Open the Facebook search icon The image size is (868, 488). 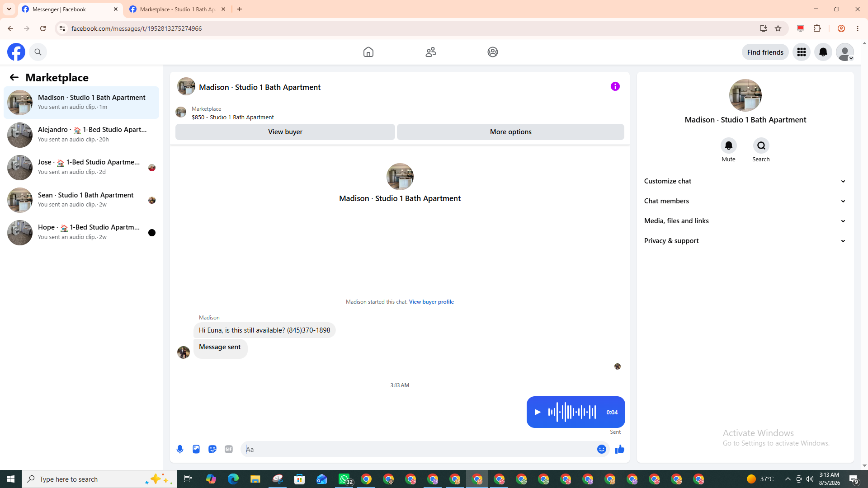pyautogui.click(x=38, y=52)
